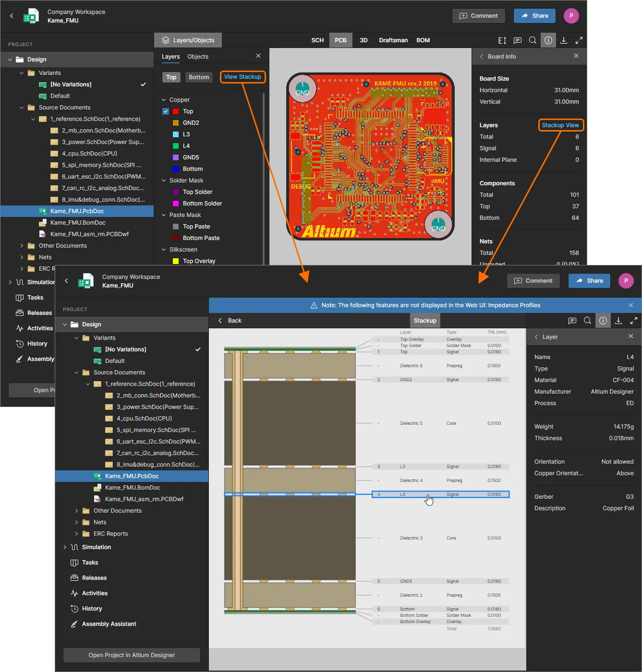Dismiss the Impedance Profiles note banner
This screenshot has width=642, height=672.
[631, 305]
